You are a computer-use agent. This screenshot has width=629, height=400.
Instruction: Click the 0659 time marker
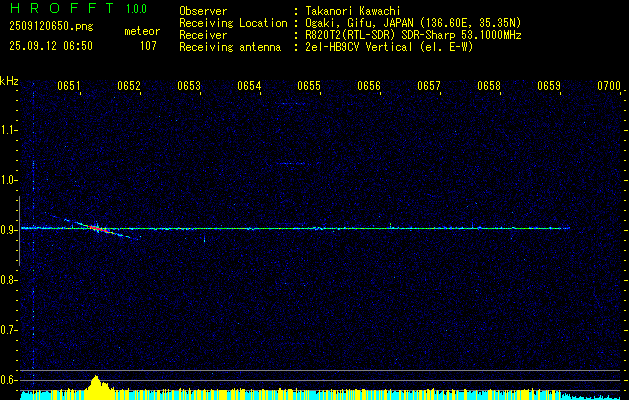(548, 86)
